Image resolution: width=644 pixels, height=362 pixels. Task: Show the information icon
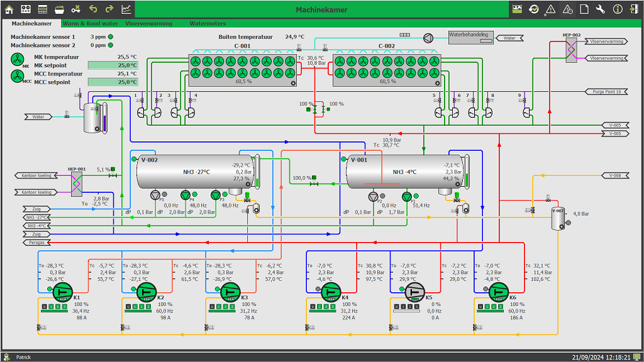(618, 9)
